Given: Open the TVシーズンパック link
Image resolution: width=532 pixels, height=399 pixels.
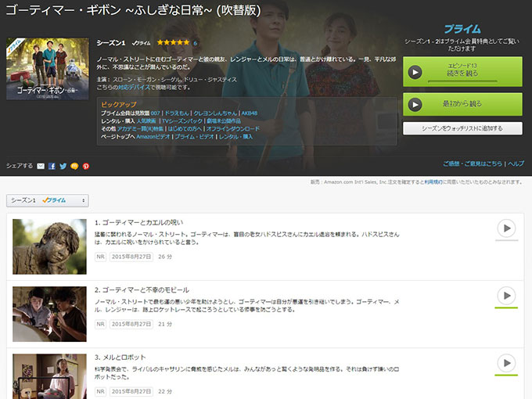Looking at the screenshot, I should point(182,120).
